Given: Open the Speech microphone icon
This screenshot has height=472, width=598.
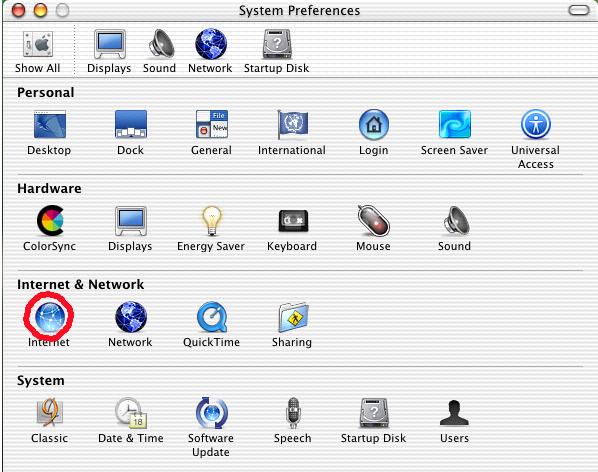Looking at the screenshot, I should (293, 413).
